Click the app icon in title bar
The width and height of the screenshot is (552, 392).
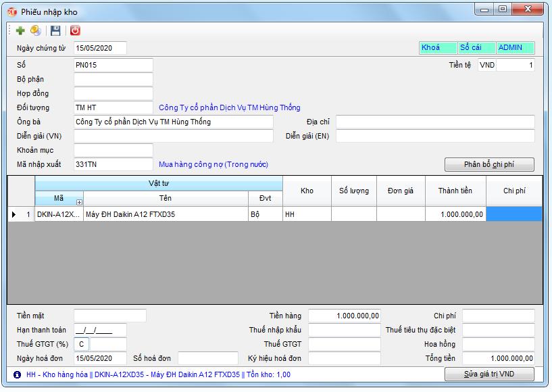pyautogui.click(x=12, y=11)
